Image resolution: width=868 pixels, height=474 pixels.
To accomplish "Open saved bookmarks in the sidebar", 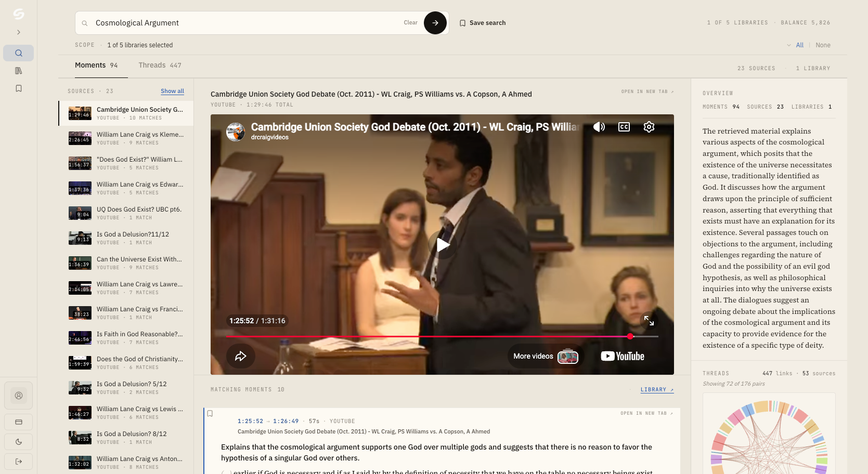I will click(x=19, y=88).
